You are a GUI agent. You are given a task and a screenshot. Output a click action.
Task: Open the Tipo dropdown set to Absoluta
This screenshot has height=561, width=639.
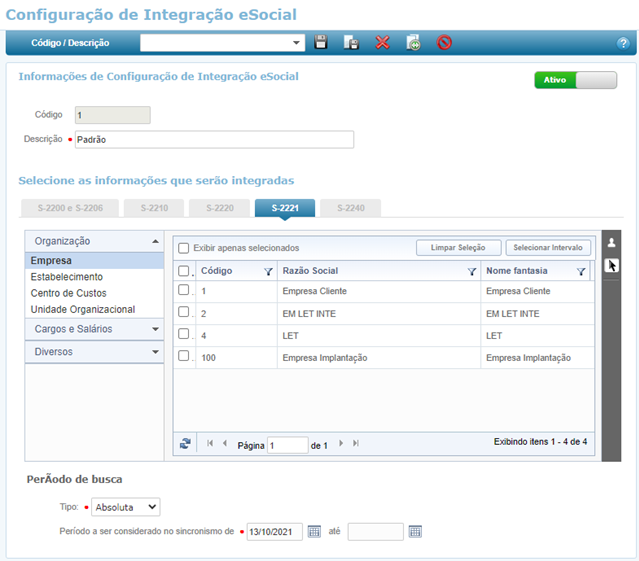[x=125, y=507]
